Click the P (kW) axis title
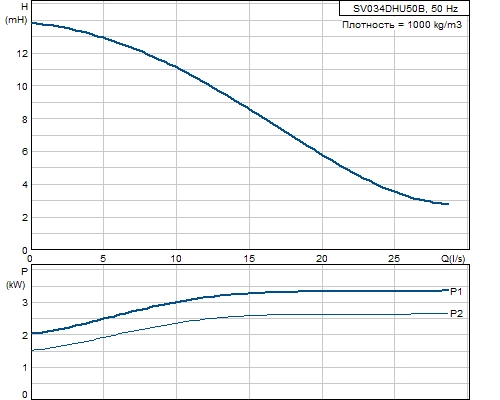The height and width of the screenshot is (400, 500). pos(16,278)
